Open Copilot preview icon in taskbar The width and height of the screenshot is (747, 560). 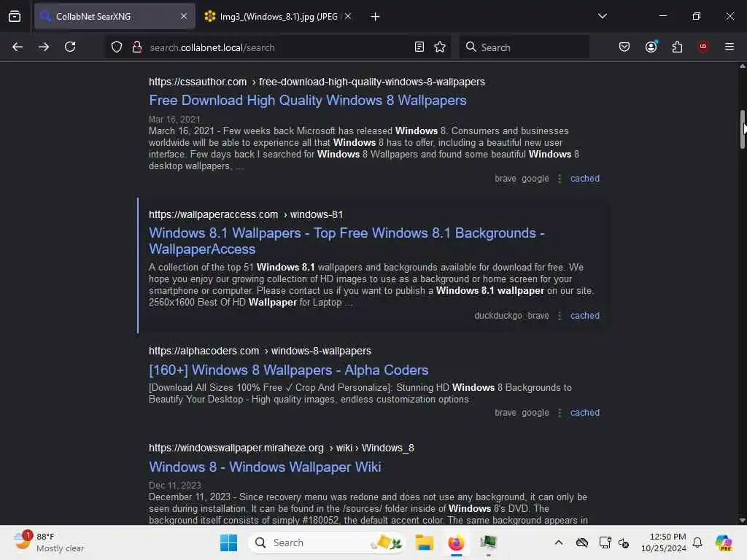(x=723, y=542)
